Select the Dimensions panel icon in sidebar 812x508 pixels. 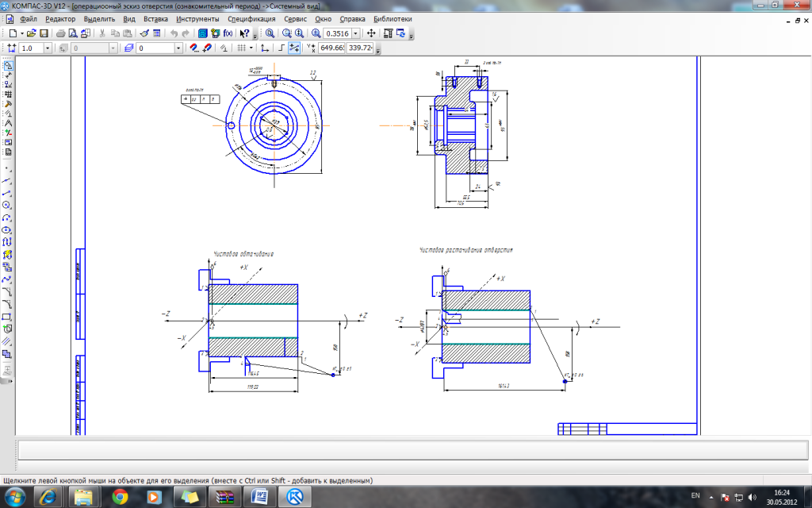8,75
